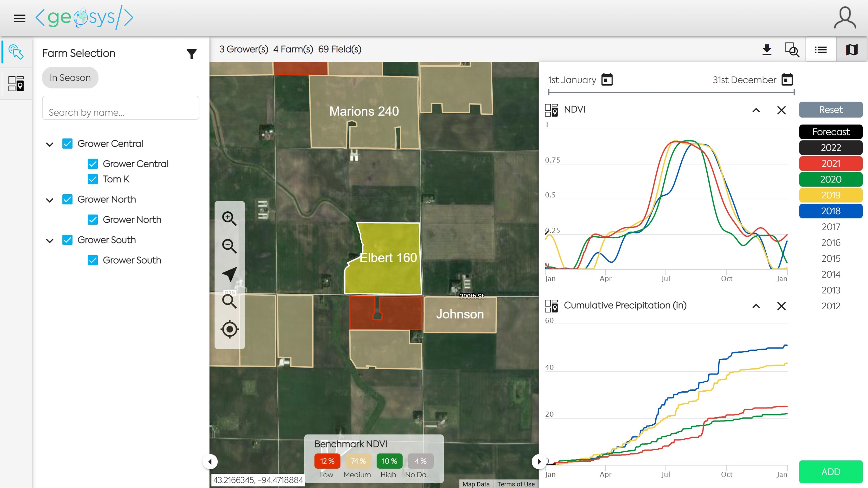Select the 2017 year entry
This screenshot has width=868, height=488.
831,227
